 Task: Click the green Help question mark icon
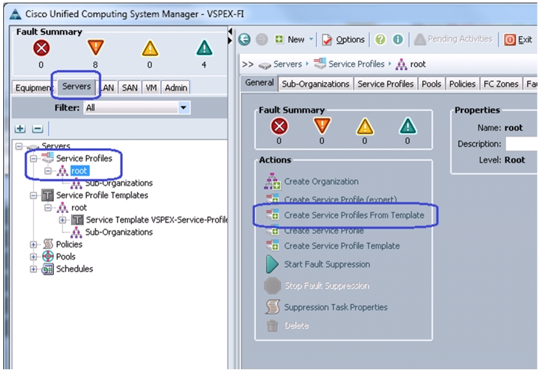(x=380, y=40)
